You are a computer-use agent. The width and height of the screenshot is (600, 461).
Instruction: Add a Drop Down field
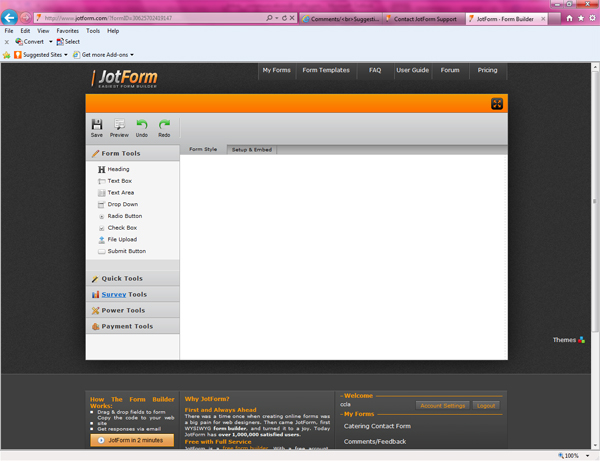118,204
